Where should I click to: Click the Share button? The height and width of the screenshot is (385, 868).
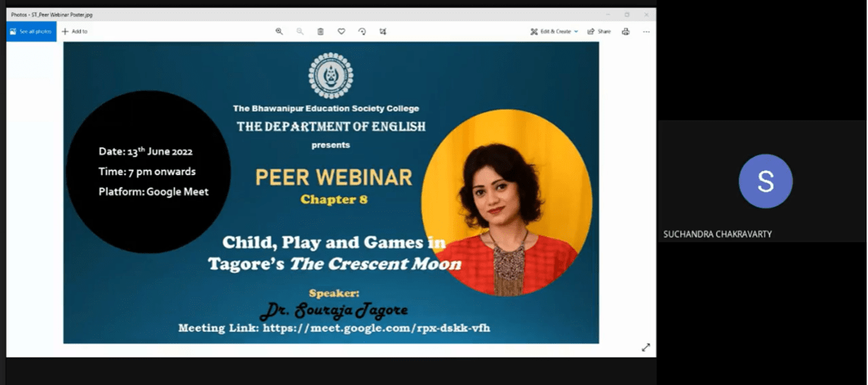tap(599, 32)
